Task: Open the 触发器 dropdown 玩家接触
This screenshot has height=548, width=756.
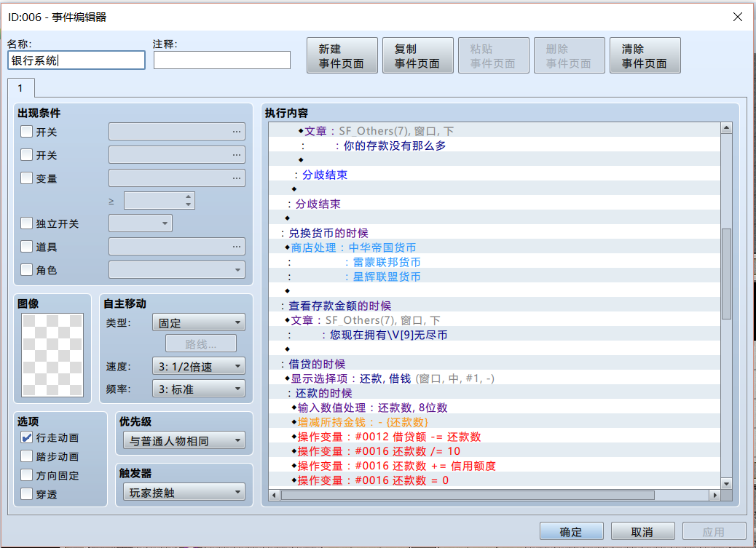Action: point(184,492)
